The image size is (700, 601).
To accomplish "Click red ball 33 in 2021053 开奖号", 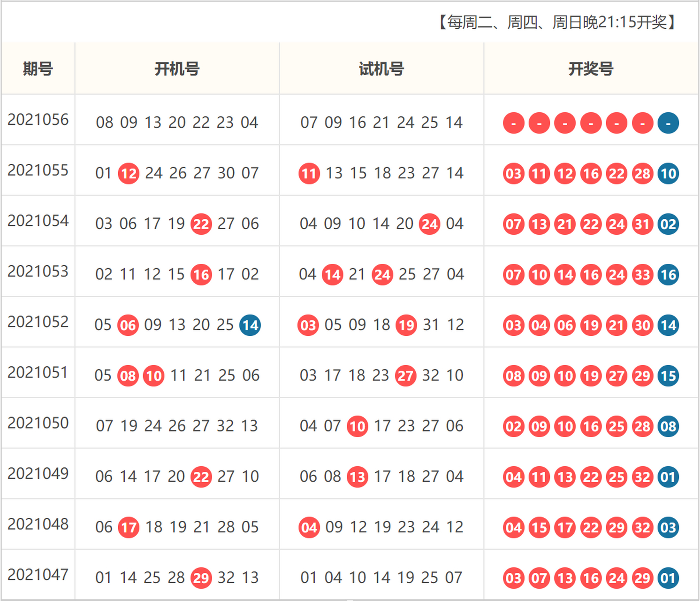I will click(x=642, y=275).
